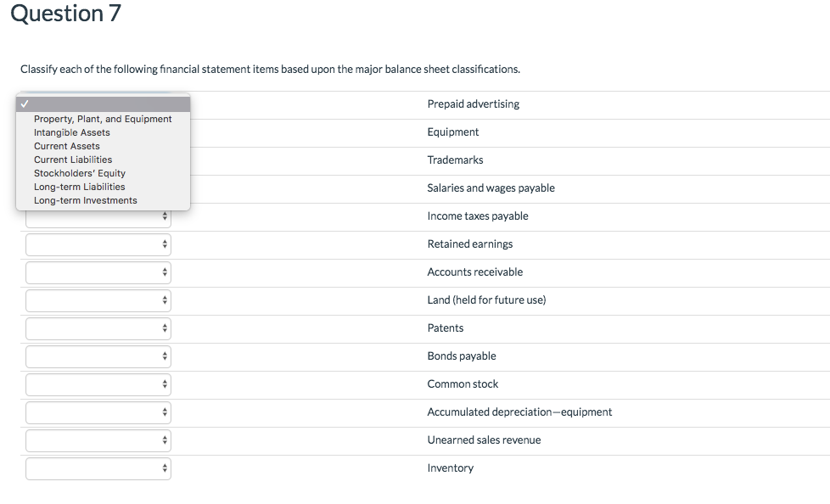This screenshot has height=504, width=830.
Task: Open the Inventory classification dropdown
Action: point(98,469)
